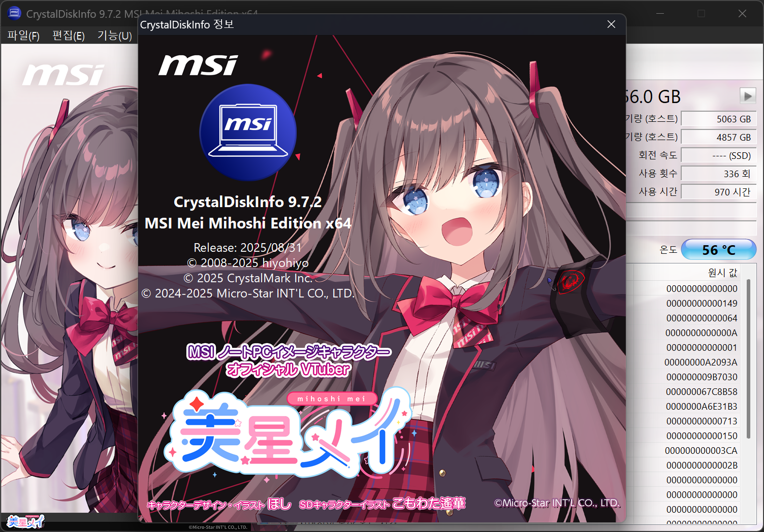Click the 美星メイ logo in the about dialog
Screen dimensions: 764x532
(x=287, y=434)
